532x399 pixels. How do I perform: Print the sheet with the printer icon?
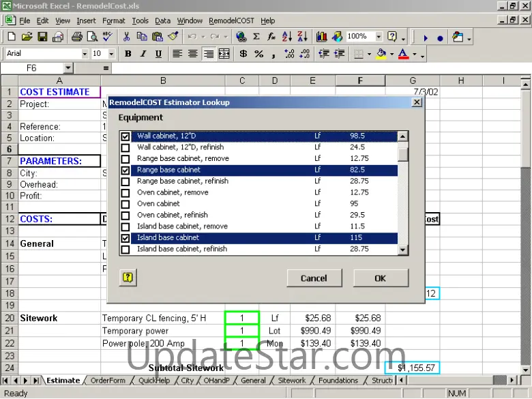coord(76,37)
